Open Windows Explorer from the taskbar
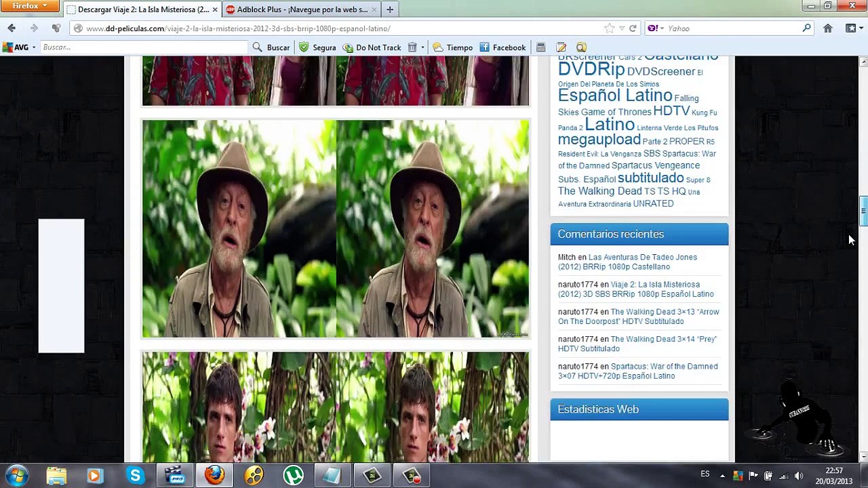Viewport: 868px width, 488px height. point(56,475)
